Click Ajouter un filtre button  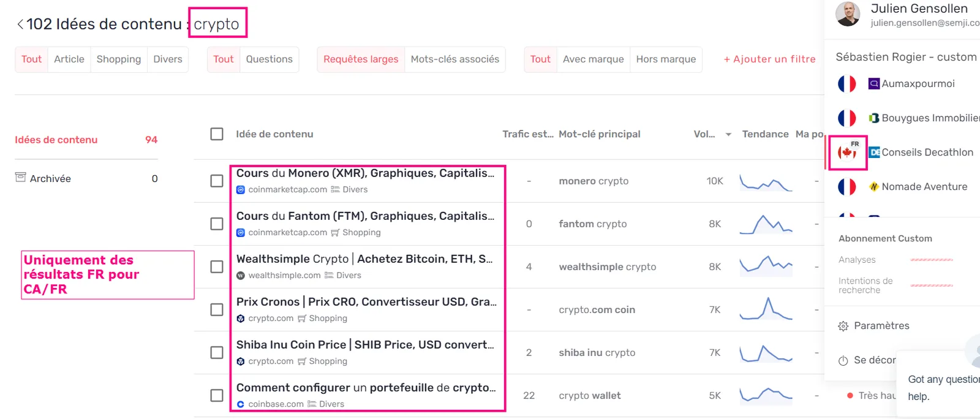(769, 59)
